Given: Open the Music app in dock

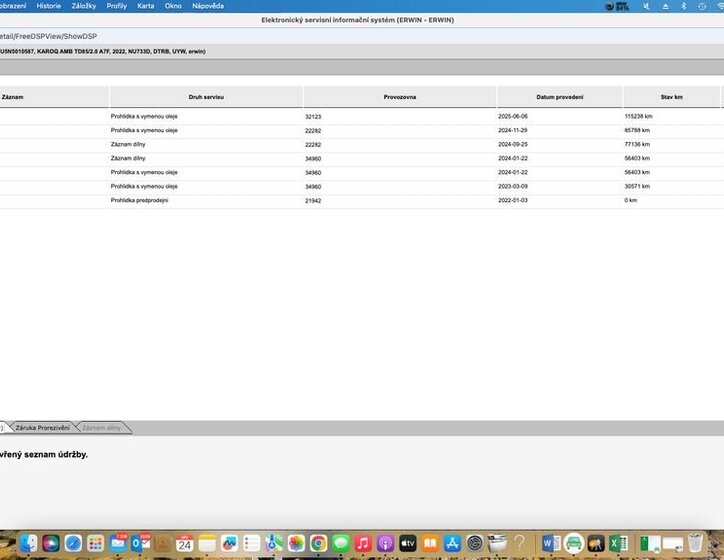Looking at the screenshot, I should [363, 543].
